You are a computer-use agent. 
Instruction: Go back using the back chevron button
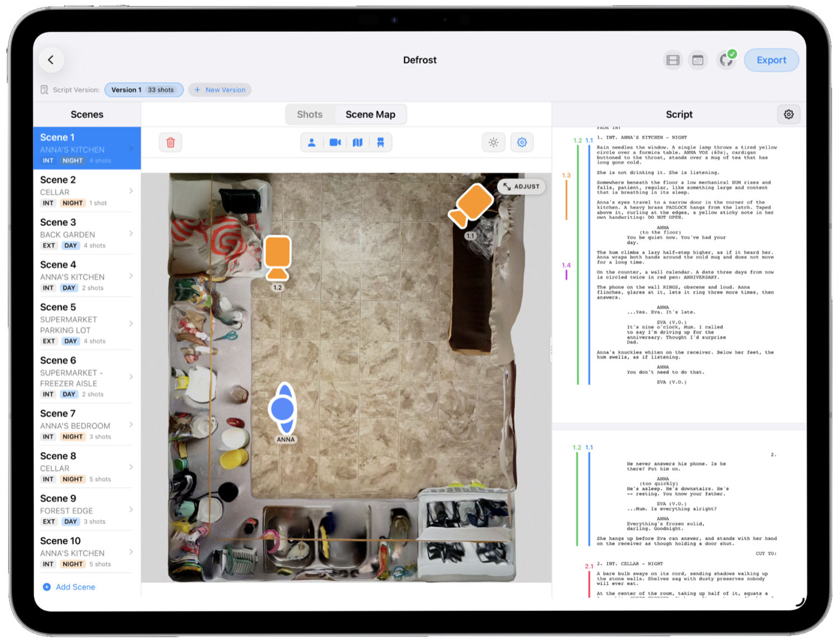point(51,60)
